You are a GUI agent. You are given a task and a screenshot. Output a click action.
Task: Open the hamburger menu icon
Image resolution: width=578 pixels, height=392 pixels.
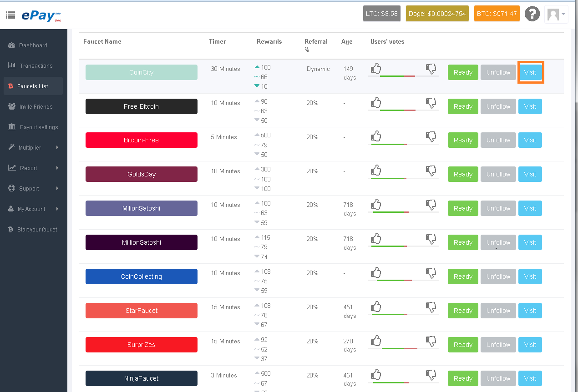pyautogui.click(x=10, y=15)
